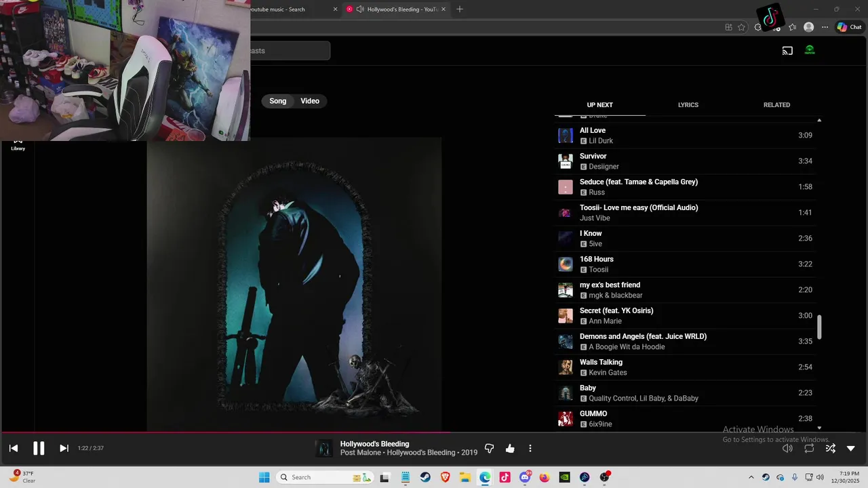Open a new browser tab
Image resolution: width=868 pixels, height=488 pixels.
click(x=460, y=9)
